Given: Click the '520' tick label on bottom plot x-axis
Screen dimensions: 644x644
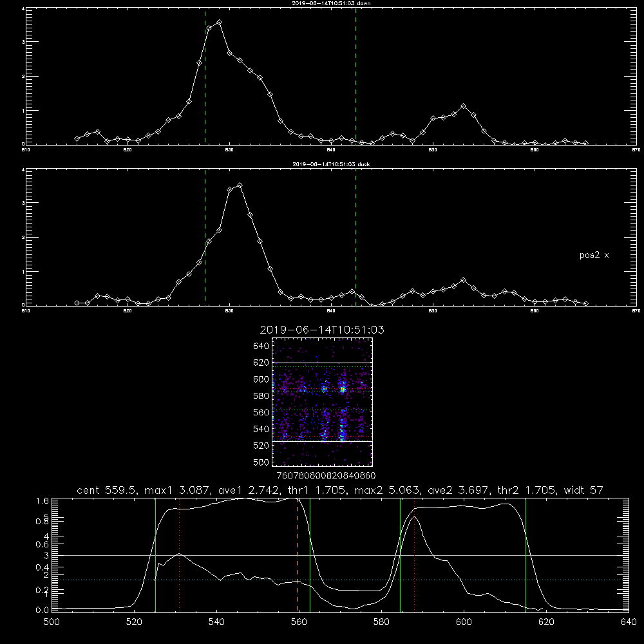Looking at the screenshot, I should pyautogui.click(x=134, y=622).
